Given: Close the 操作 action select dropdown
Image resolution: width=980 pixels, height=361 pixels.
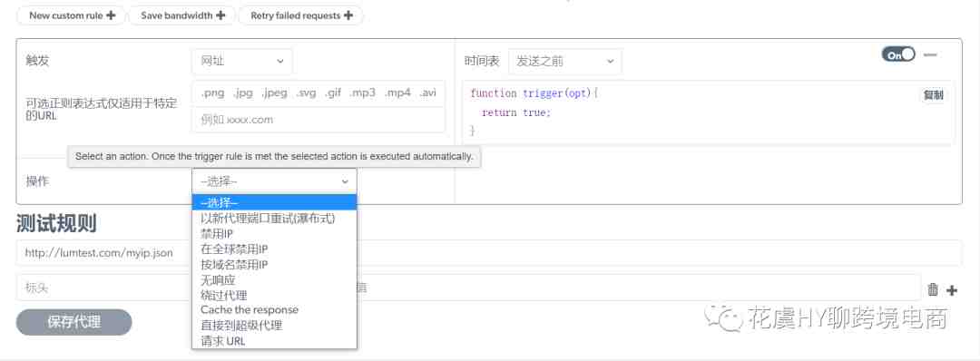Looking at the screenshot, I should pos(274,181).
